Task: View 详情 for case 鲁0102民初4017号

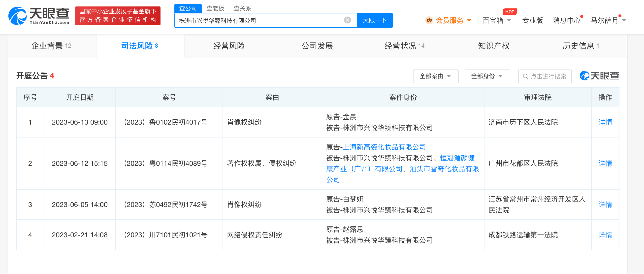Action: [605, 122]
